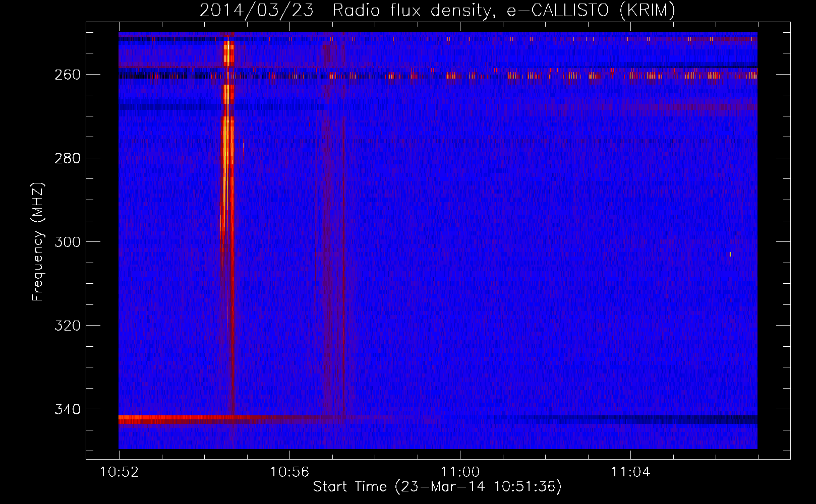Click the 340 frequency tick label
Viewport: 816px width, 504px height.
(x=68, y=409)
